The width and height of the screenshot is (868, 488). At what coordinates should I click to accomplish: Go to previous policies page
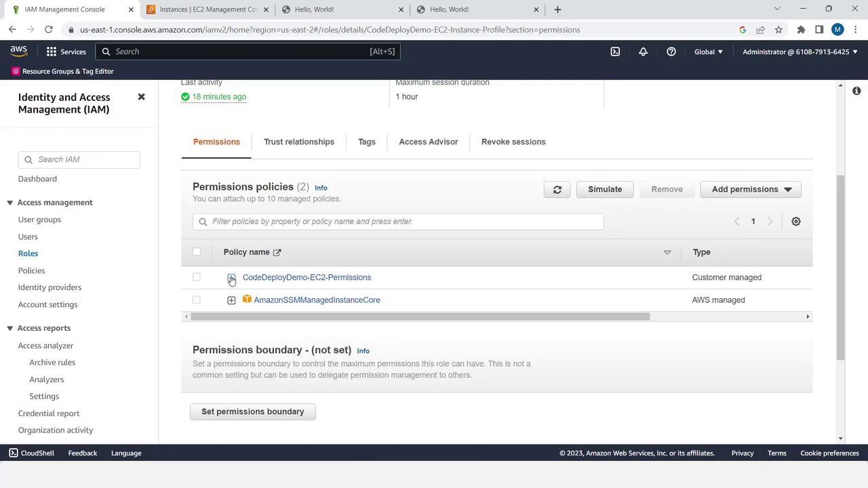(736, 222)
